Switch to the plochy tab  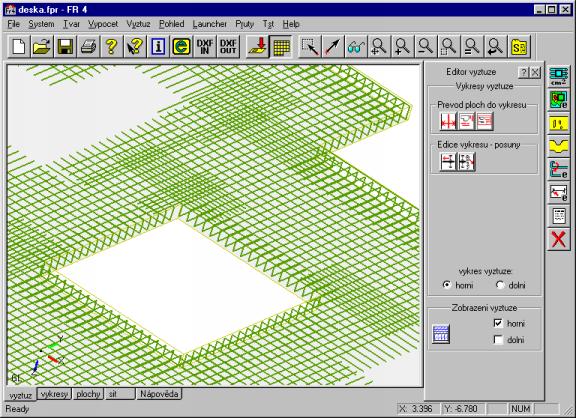[x=88, y=394]
